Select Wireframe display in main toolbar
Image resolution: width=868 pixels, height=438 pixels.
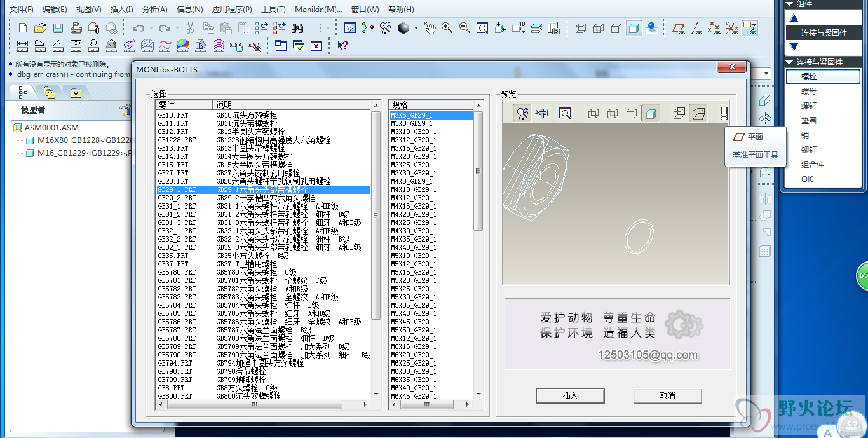click(x=580, y=28)
